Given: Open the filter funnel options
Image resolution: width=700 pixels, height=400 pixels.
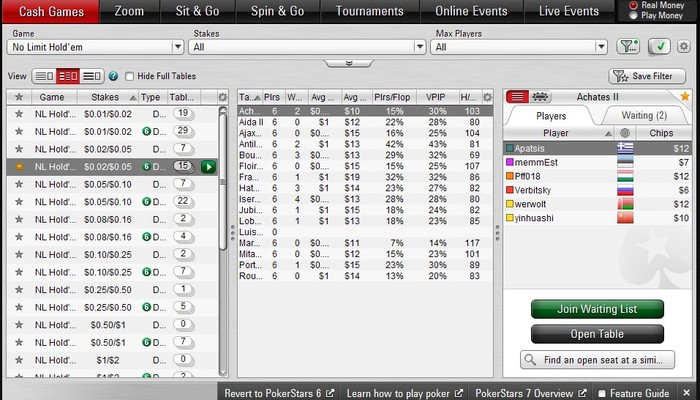Looking at the screenshot, I should coord(628,46).
